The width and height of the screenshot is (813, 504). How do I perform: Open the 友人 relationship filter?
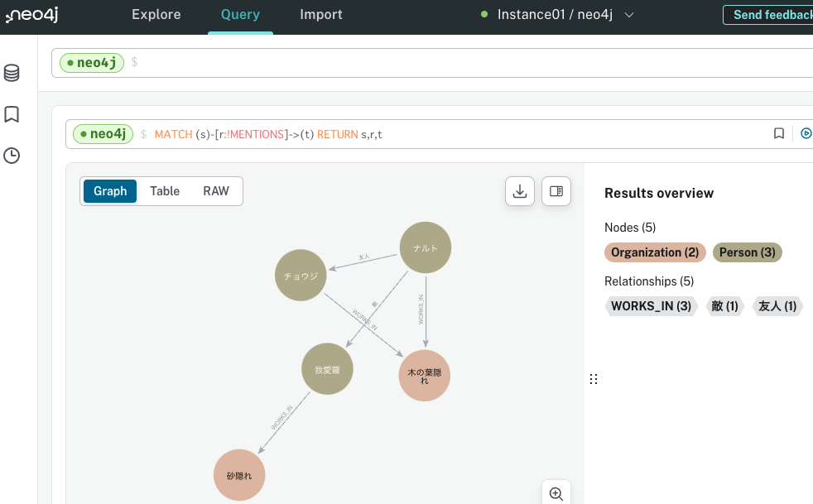(x=777, y=305)
